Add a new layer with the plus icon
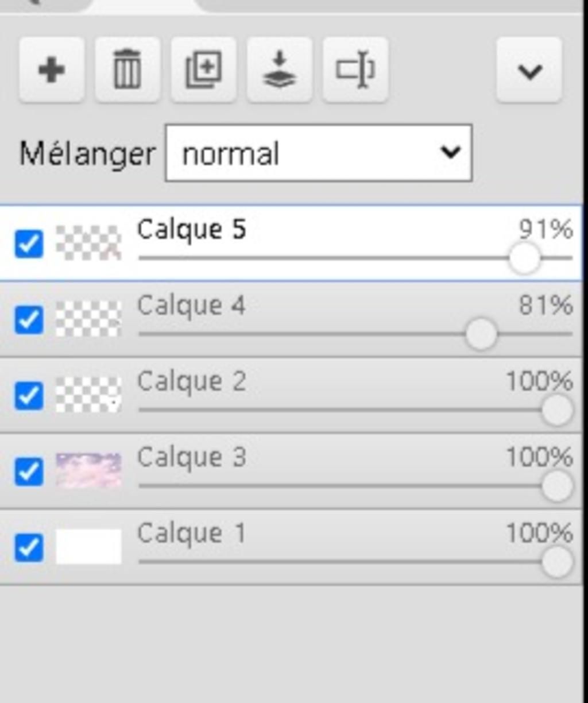The width and height of the screenshot is (588, 703). pos(52,70)
